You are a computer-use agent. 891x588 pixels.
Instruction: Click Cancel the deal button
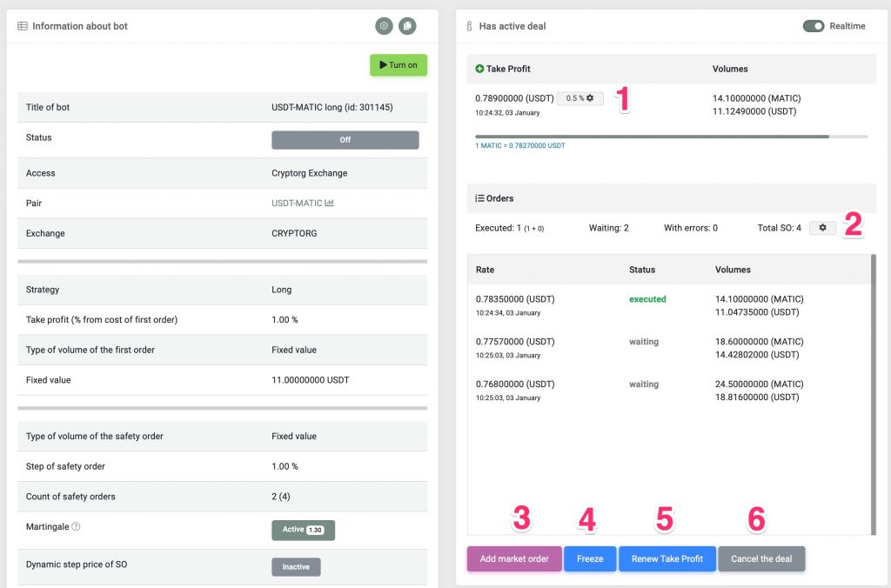tap(761, 559)
